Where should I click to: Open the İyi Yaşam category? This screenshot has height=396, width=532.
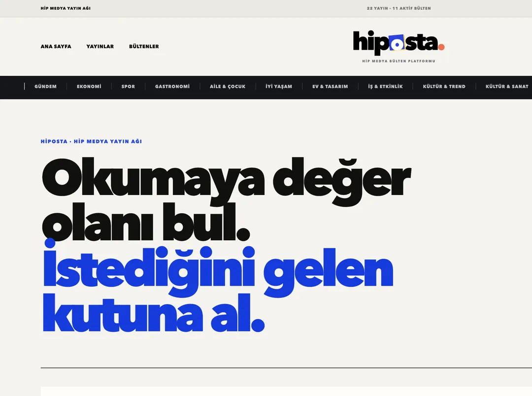coord(279,87)
